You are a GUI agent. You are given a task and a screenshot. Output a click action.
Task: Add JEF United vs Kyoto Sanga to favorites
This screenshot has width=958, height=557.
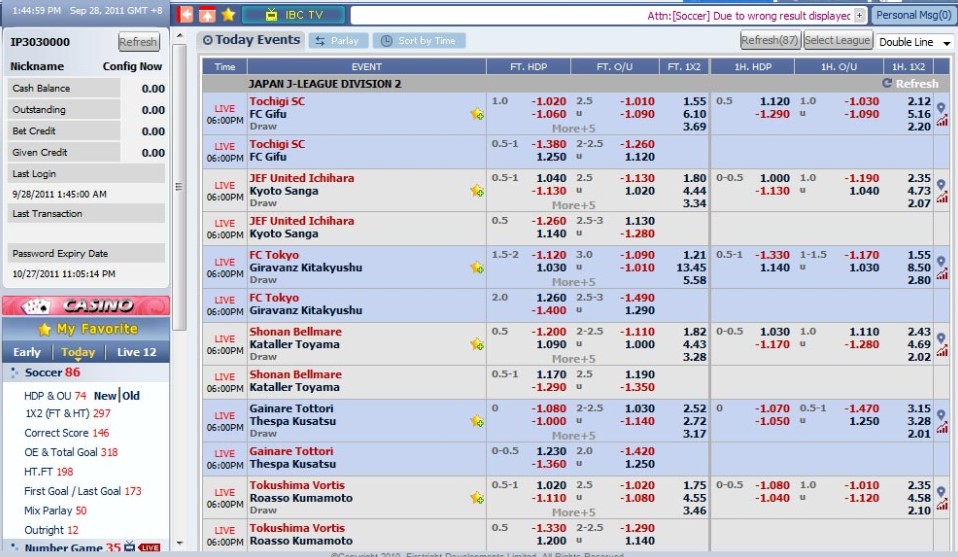[477, 191]
